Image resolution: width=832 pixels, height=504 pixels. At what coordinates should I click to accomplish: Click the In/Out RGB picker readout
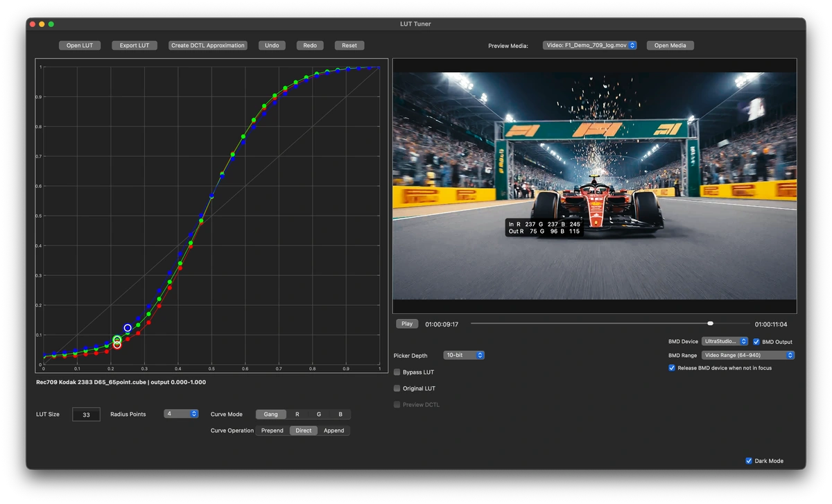coord(544,228)
